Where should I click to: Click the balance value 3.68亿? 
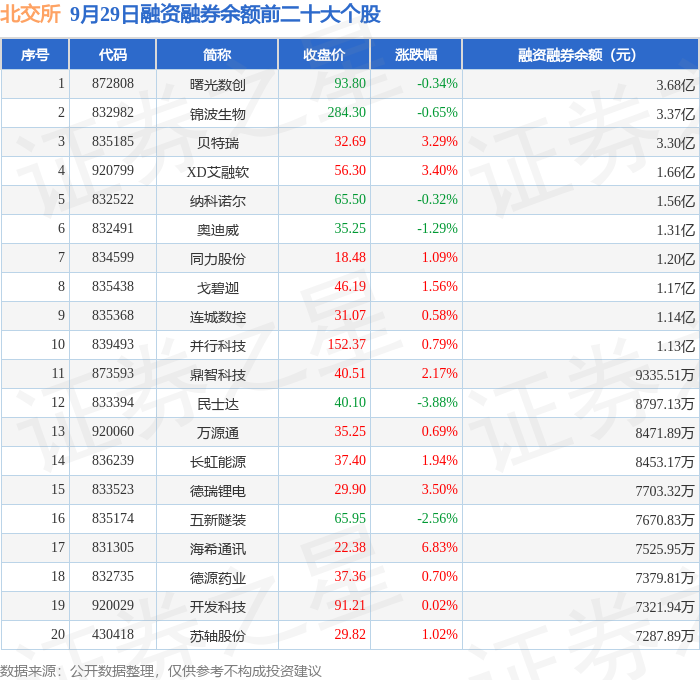pyautogui.click(x=675, y=85)
